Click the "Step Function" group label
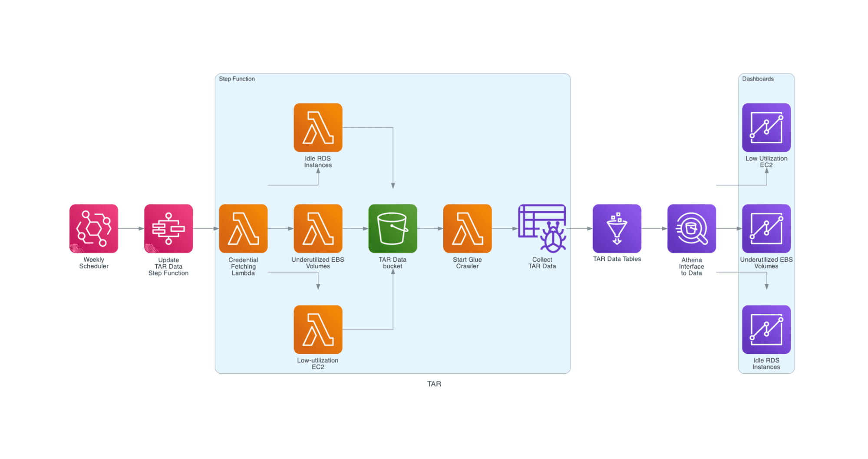 (x=237, y=79)
